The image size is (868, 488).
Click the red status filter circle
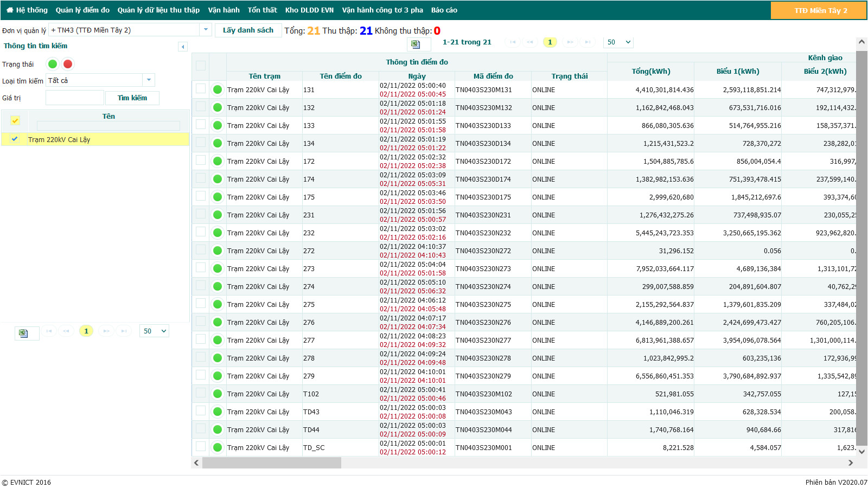click(x=68, y=64)
